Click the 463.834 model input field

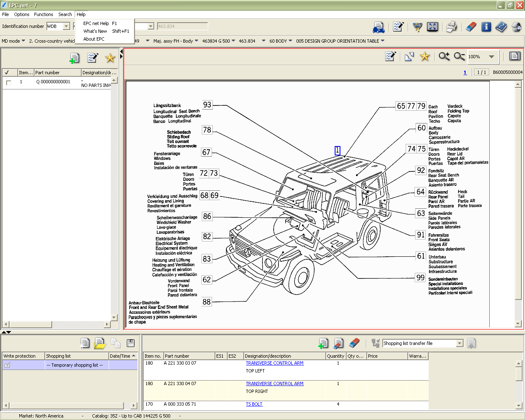(182, 26)
